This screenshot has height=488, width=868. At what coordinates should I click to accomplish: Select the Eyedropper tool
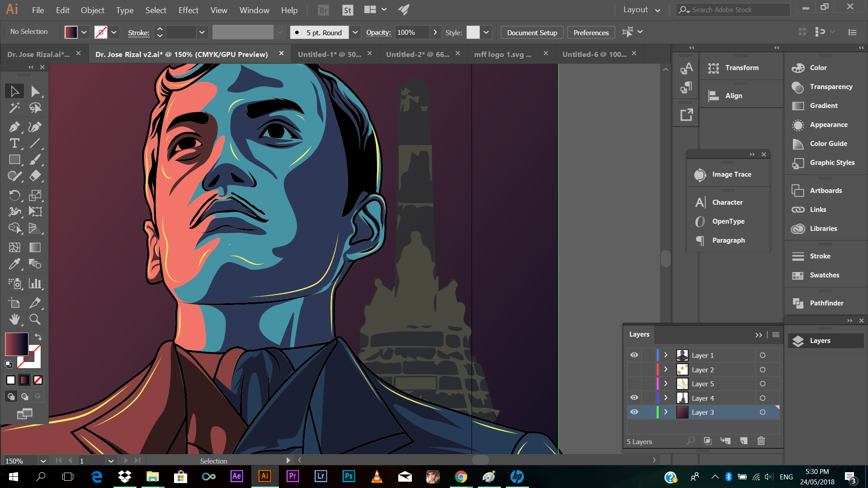(14, 264)
